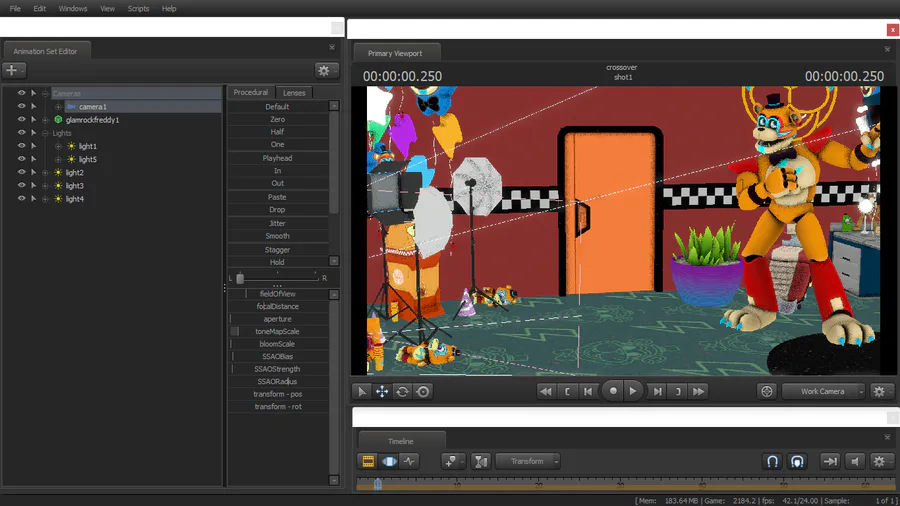Click the viewport crosshair target icon
900x506 pixels.
click(x=767, y=391)
